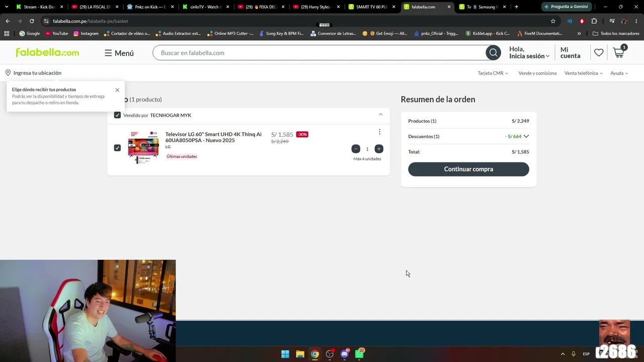Open the shopping cart icon
The height and width of the screenshot is (362, 644).
(619, 52)
